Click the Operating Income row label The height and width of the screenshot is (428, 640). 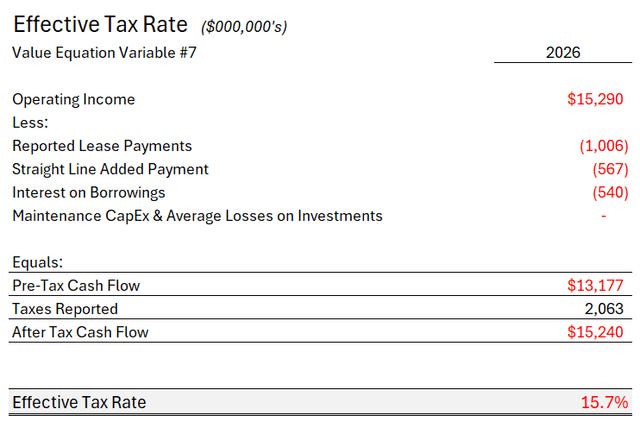[x=73, y=99]
